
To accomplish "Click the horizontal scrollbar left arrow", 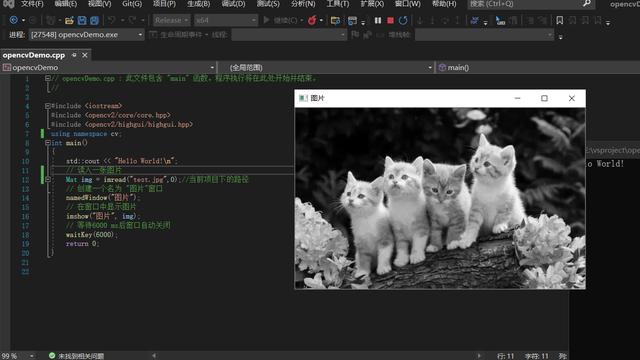I will (154, 356).
